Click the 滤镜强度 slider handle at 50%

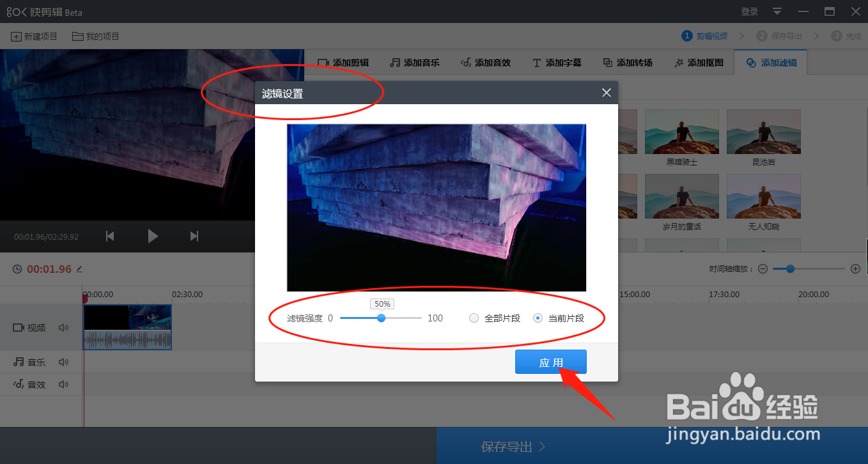coord(382,318)
